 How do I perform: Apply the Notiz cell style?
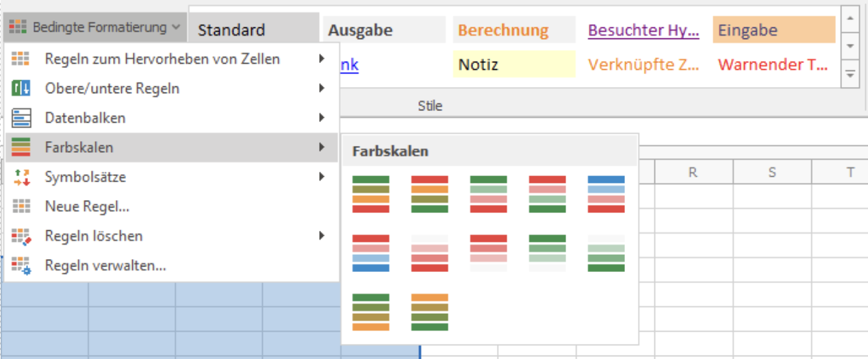(x=514, y=64)
